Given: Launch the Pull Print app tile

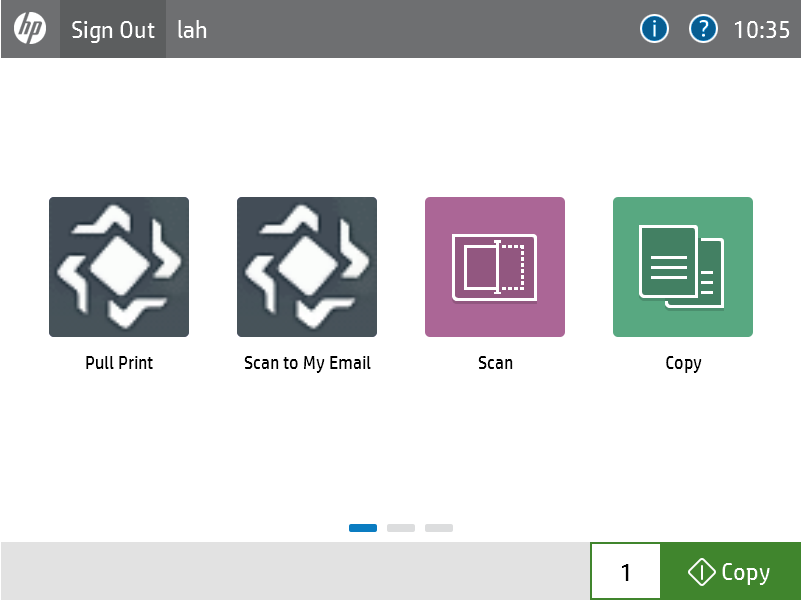Looking at the screenshot, I should [x=119, y=267].
